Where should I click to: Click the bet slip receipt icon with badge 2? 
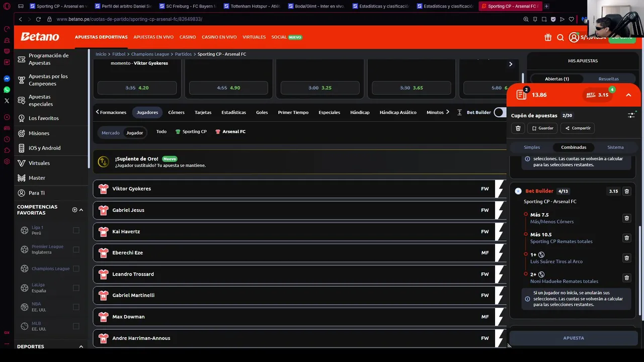[x=521, y=95]
